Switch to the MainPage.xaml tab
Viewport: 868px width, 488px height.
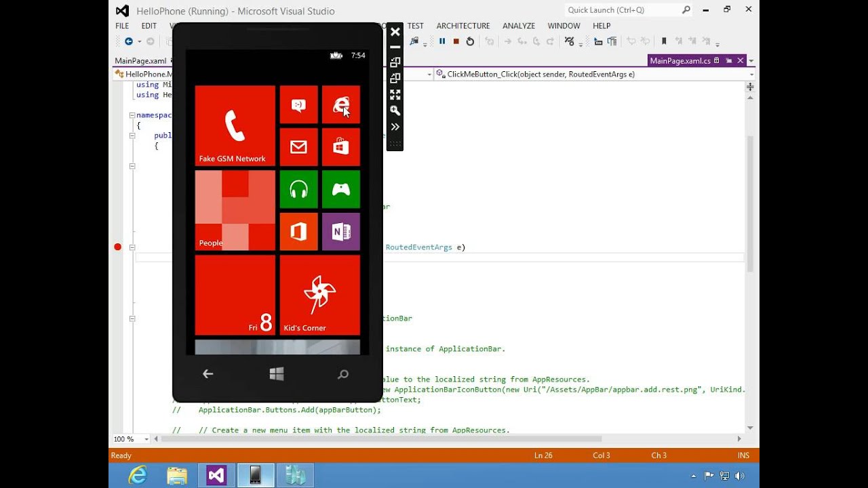click(140, 61)
